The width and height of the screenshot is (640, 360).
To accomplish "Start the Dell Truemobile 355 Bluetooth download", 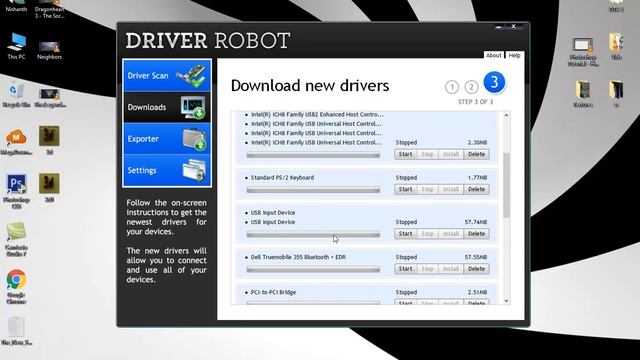I will (x=405, y=269).
